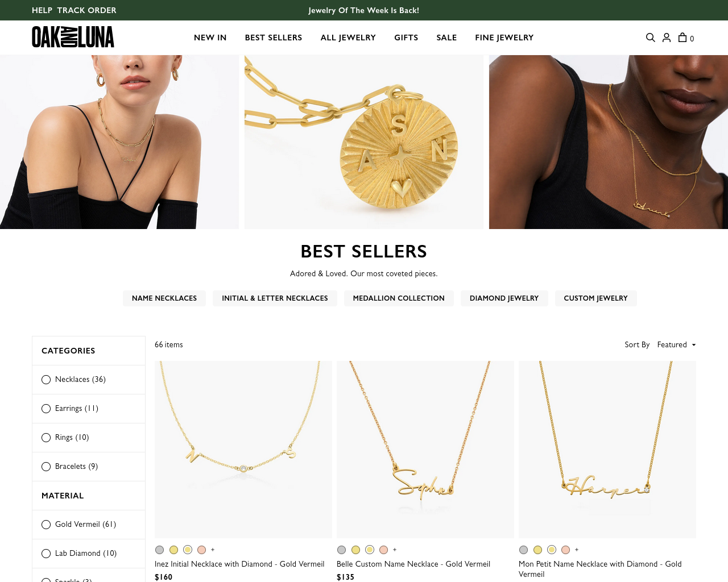Open the Fine Jewelry menu item

504,38
